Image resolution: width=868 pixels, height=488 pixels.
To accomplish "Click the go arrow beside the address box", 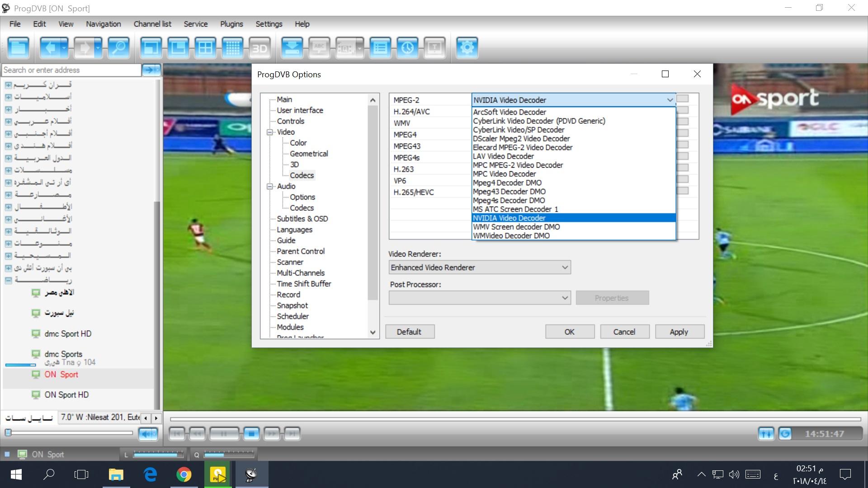I will click(151, 70).
